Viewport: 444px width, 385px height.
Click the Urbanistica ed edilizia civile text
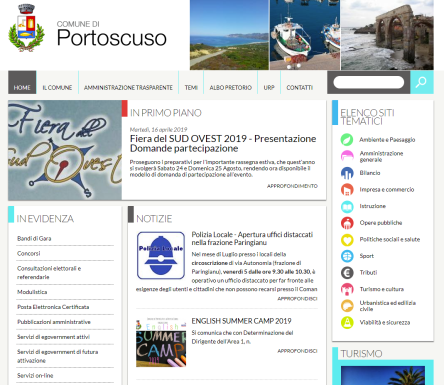(x=388, y=306)
